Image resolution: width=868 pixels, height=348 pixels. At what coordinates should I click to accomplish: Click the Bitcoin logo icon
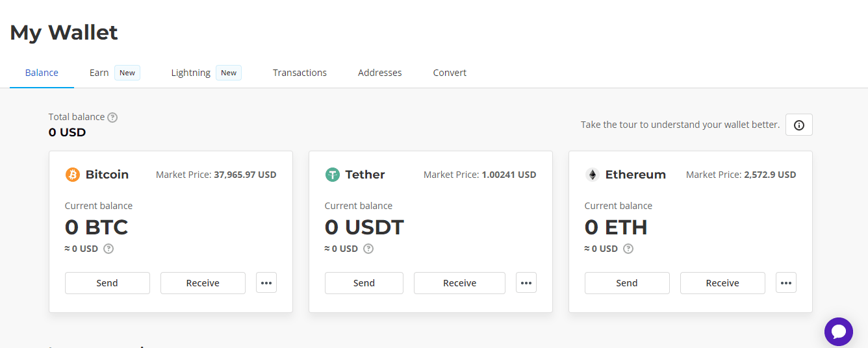coord(73,175)
